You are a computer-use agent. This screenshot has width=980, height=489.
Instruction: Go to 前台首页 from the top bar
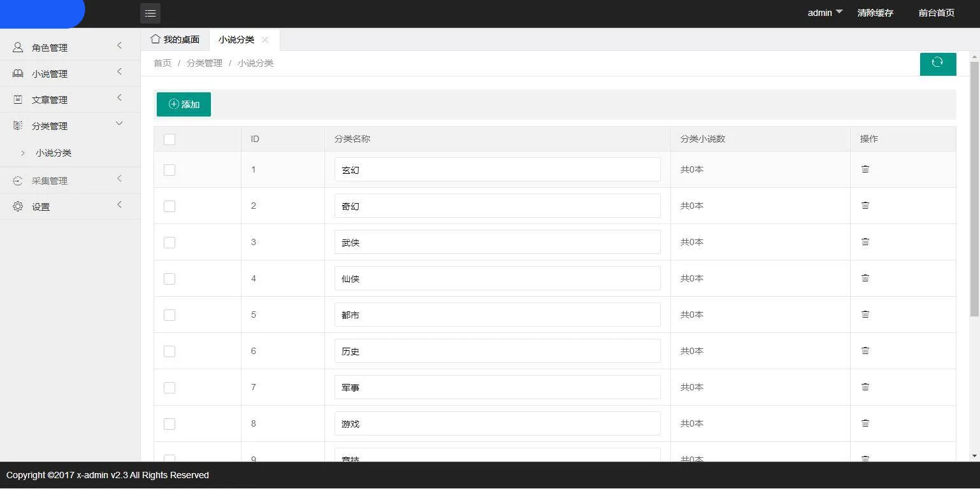coord(937,13)
